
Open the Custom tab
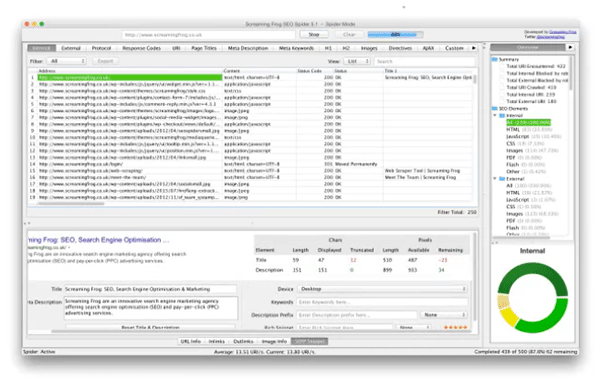coord(454,48)
